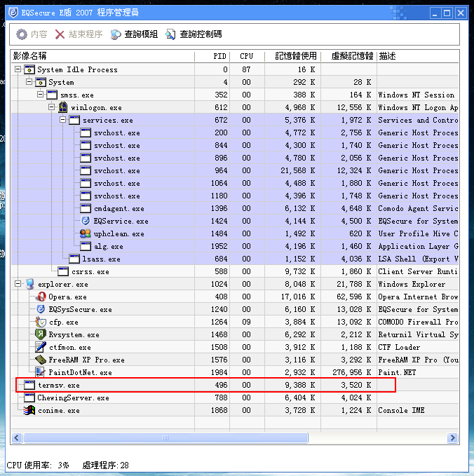Click the ChewingServer.exe window icon
Image resolution: width=474 pixels, height=476 pixels.
pyautogui.click(x=29, y=397)
